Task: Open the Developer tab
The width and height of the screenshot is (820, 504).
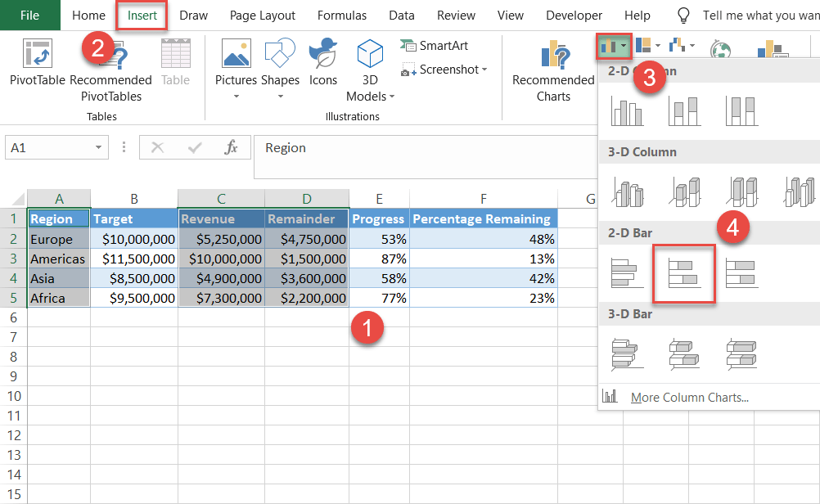Action: 574,15
